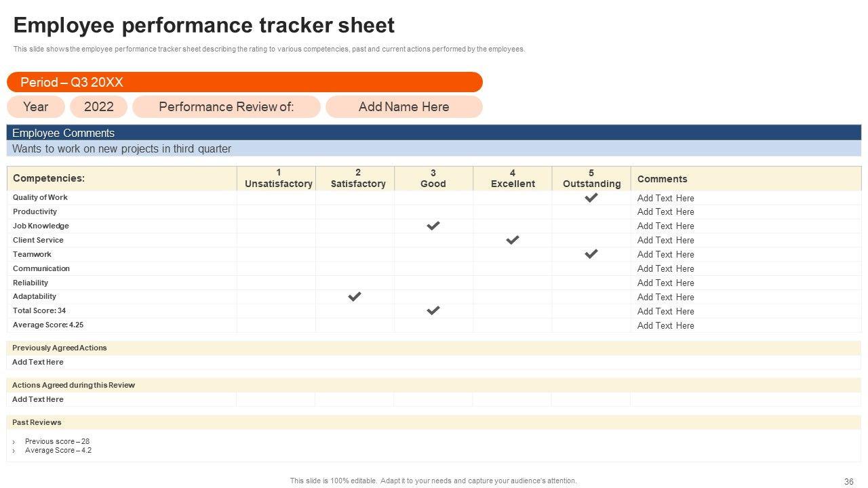This screenshot has height=488, width=868.
Task: Select the orange Period – Q3 20XX bar
Action: coord(244,82)
